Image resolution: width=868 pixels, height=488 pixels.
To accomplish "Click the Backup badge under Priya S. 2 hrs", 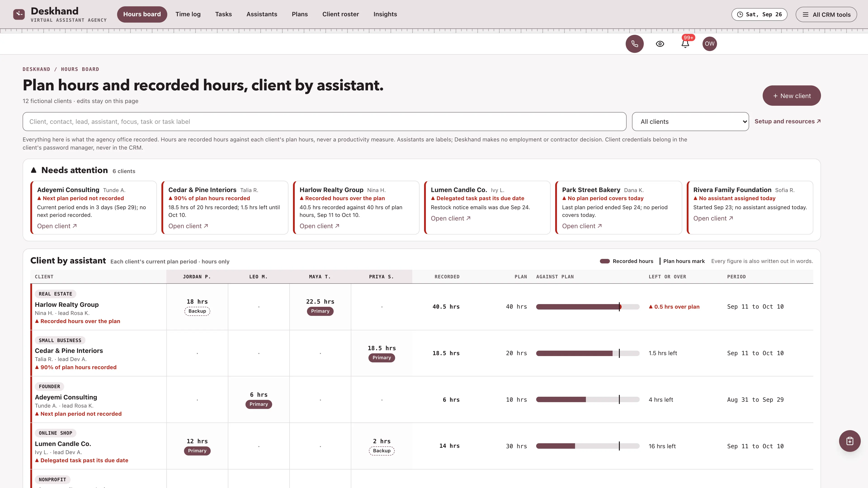I will pos(382,451).
